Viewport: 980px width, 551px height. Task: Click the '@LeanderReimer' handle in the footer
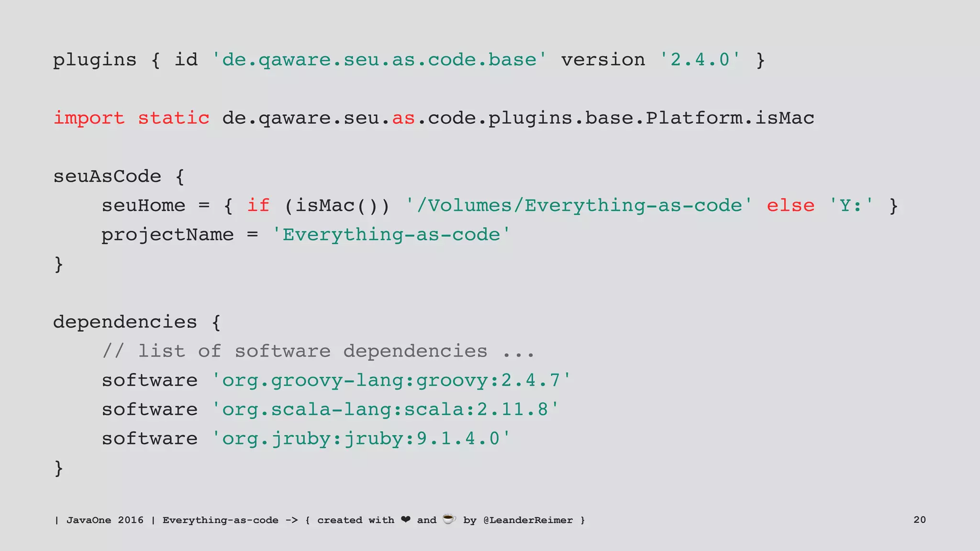pyautogui.click(x=528, y=520)
